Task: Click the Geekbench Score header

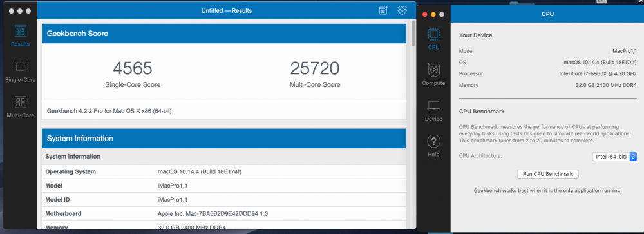Action: coord(224,34)
